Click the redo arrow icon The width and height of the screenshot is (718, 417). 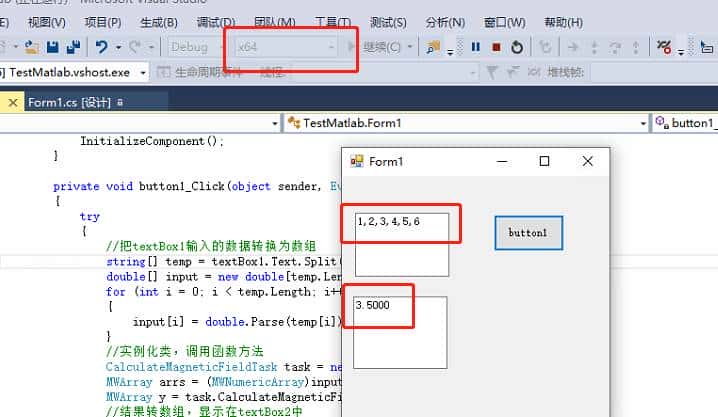135,47
